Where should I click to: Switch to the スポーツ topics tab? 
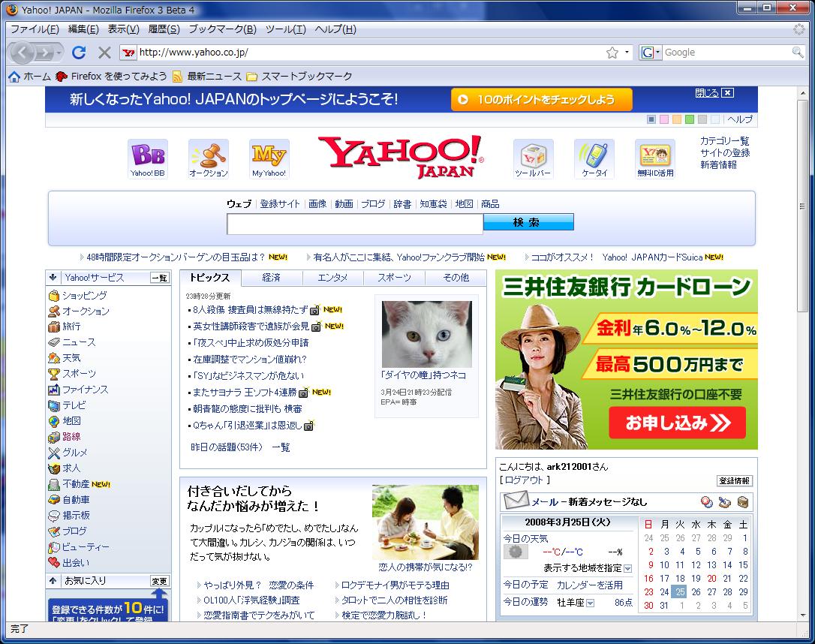click(394, 278)
